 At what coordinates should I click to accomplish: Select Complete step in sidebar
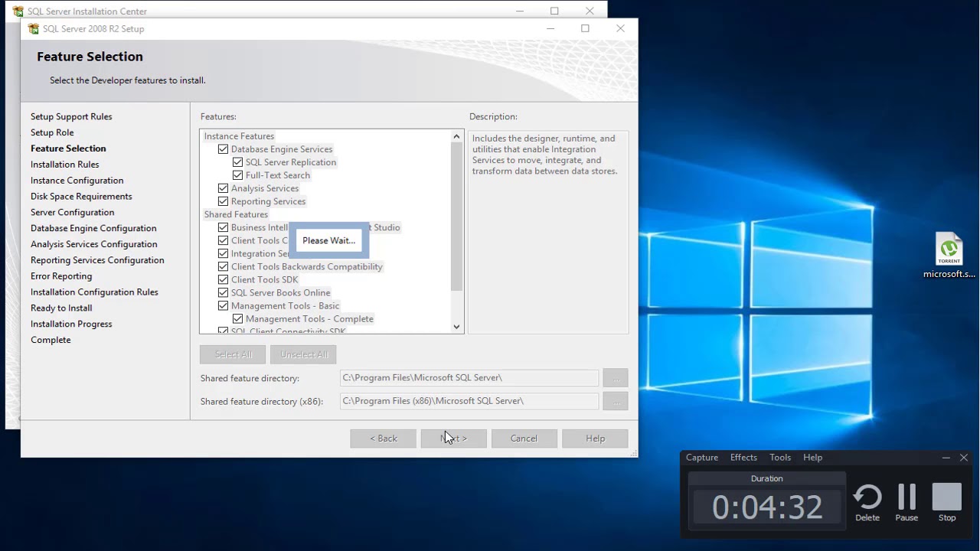click(x=51, y=340)
